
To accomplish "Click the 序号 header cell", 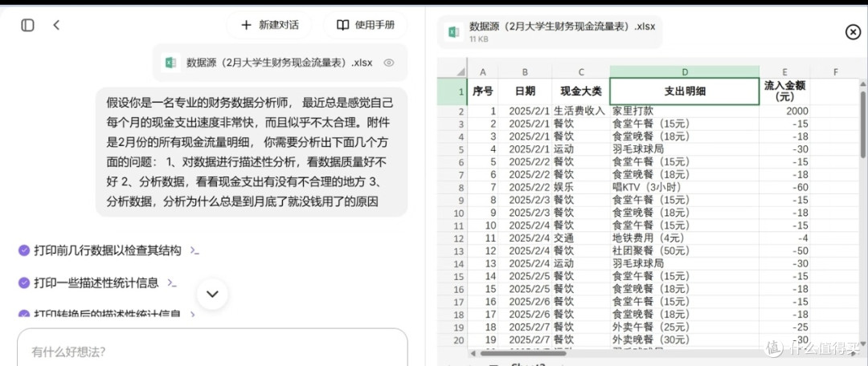I will [483, 91].
